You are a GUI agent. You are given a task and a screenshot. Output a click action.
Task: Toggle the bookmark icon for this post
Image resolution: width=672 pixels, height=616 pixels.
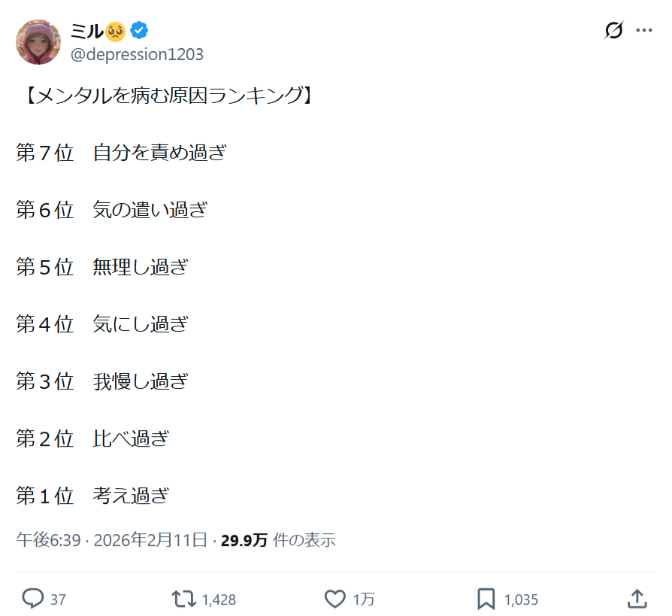pyautogui.click(x=486, y=599)
